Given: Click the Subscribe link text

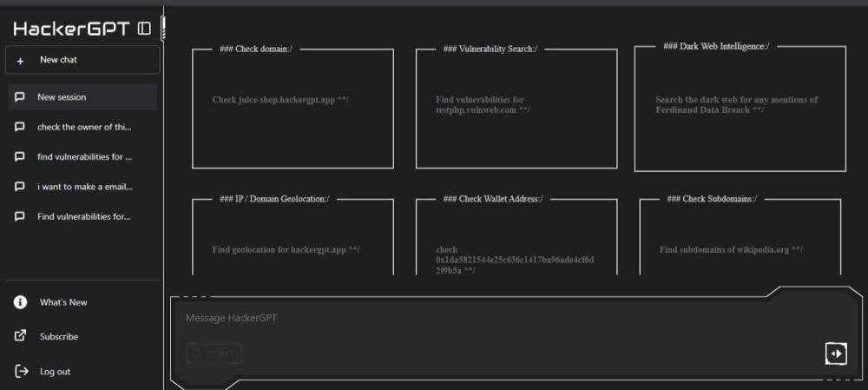Looking at the screenshot, I should click(x=59, y=337).
